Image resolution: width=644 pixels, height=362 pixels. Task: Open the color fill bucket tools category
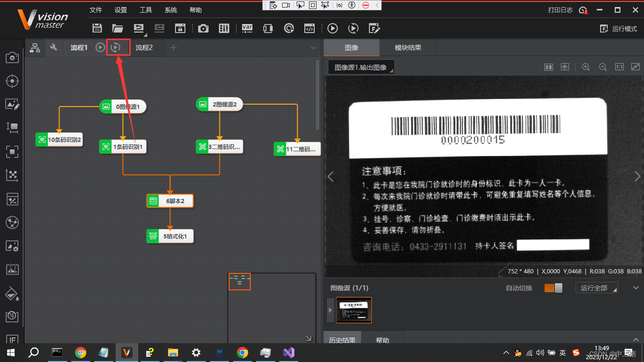(12, 293)
